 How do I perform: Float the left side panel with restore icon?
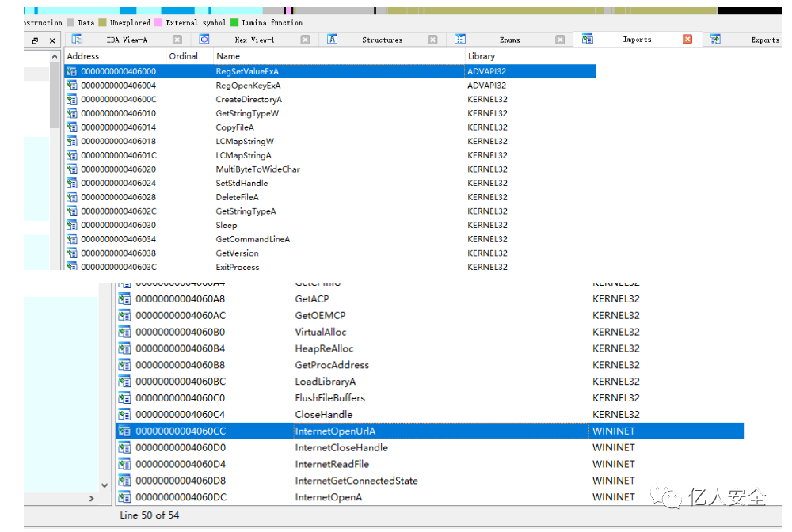click(35, 41)
